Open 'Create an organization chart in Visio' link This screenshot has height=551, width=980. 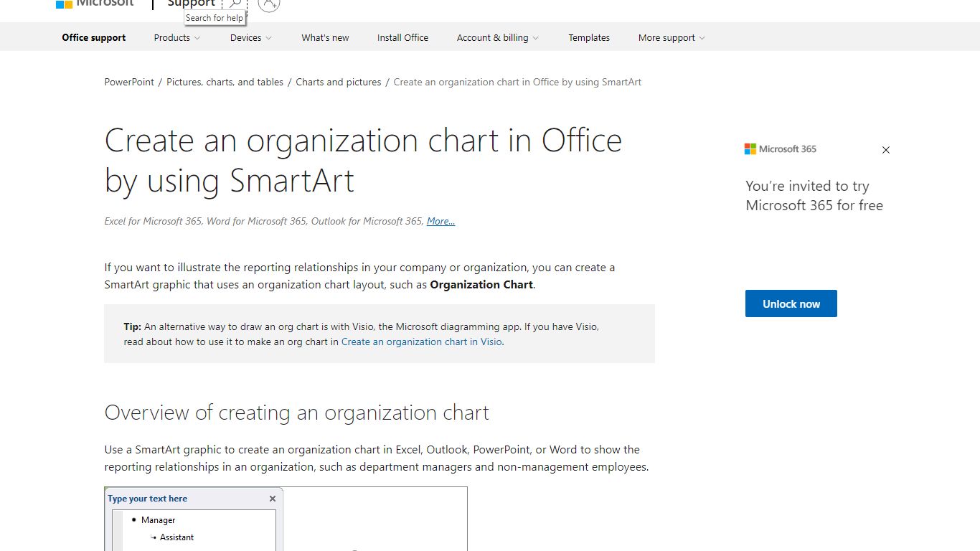point(422,342)
